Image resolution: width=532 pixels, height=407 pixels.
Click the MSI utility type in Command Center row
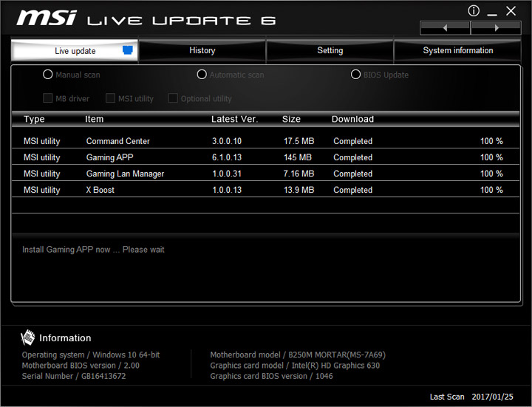[41, 141]
